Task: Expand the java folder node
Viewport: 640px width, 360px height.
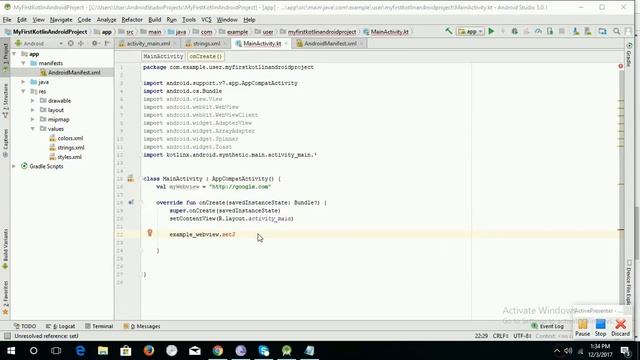Action: pyautogui.click(x=24, y=82)
